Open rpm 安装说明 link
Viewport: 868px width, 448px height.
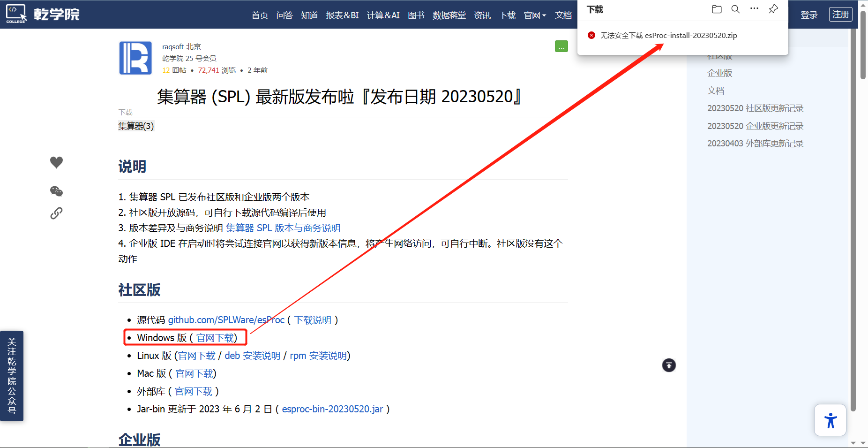point(318,356)
